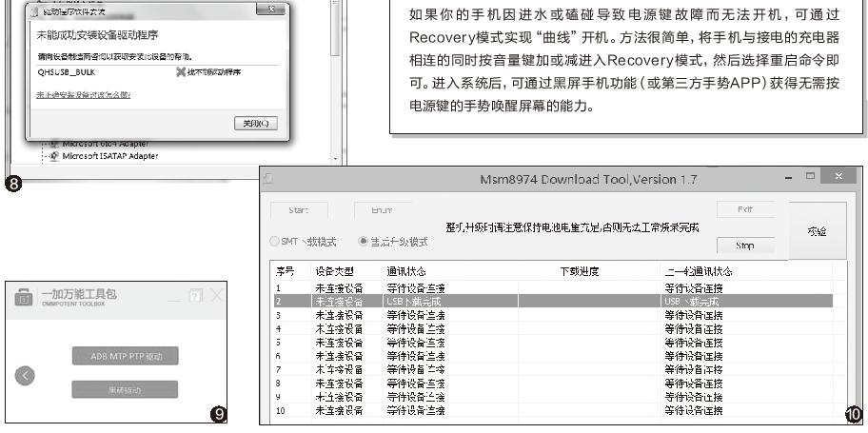Click the red X icon beside 找不到驱动程序
The height and width of the screenshot is (433, 868).
181,72
